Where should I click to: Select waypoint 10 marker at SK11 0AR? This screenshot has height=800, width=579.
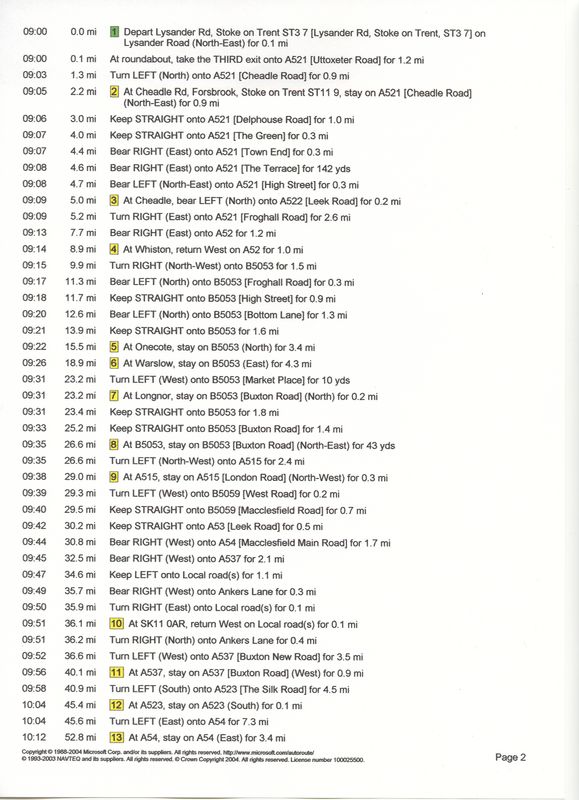(117, 623)
